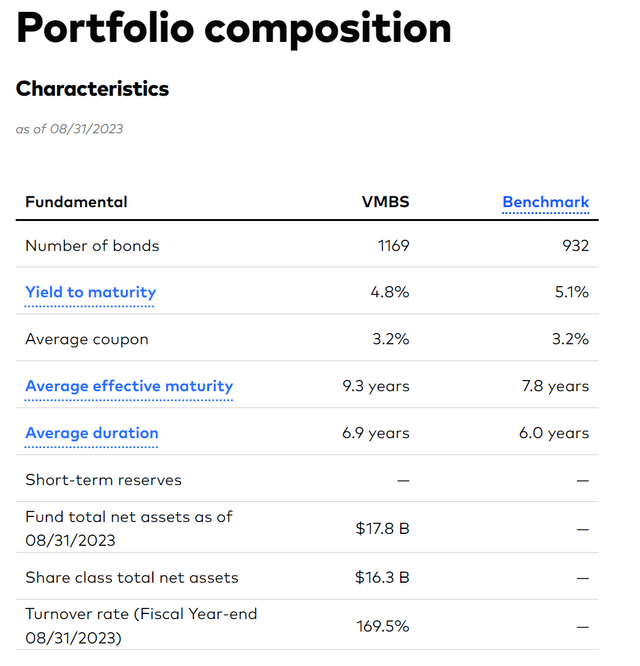This screenshot has width=640, height=666.
Task: Click the Number of bonds row label
Action: coord(92,246)
